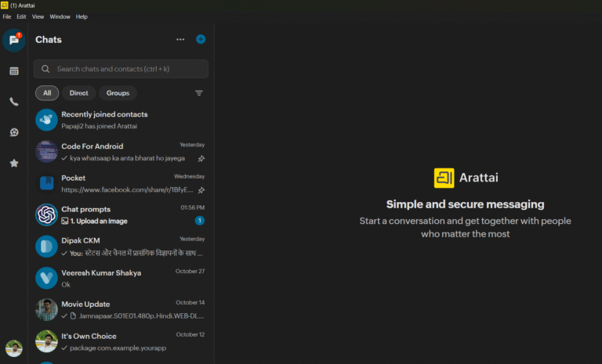Click the blue new chat plus icon
This screenshot has width=602, height=364.
tap(201, 39)
